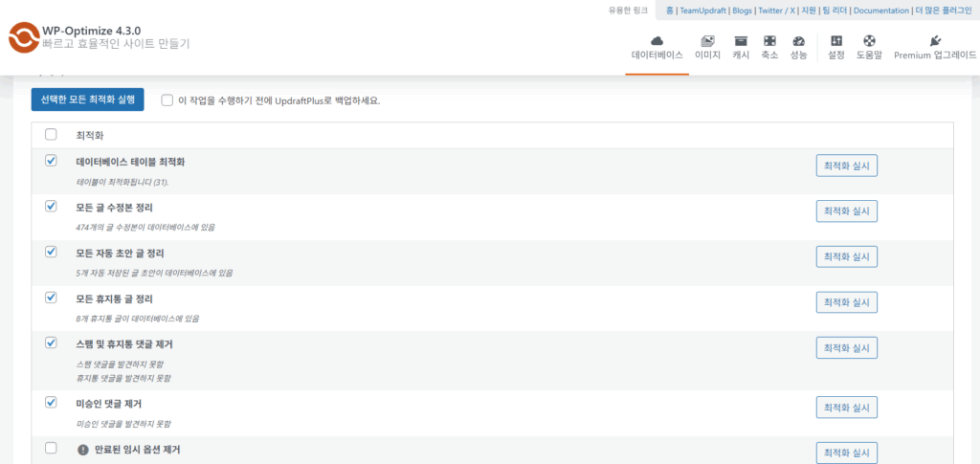Toggle UpdraftPlus backup checkbox

167,99
